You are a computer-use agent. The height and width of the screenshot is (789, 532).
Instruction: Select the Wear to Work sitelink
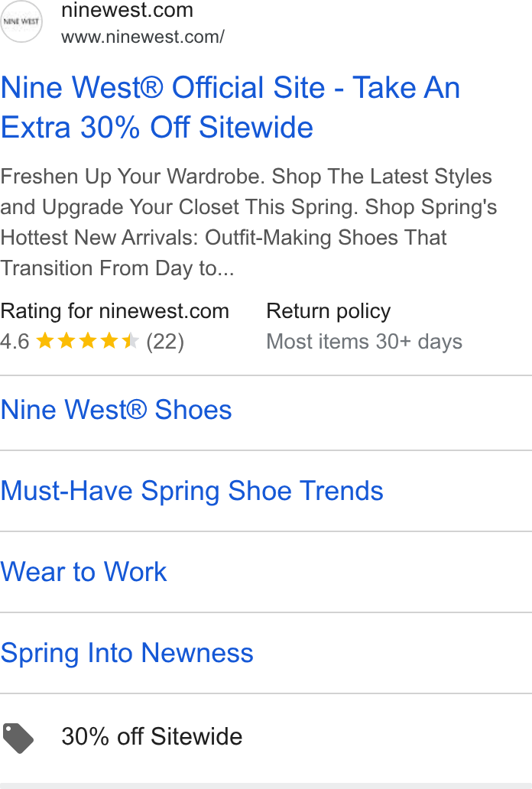(x=83, y=572)
